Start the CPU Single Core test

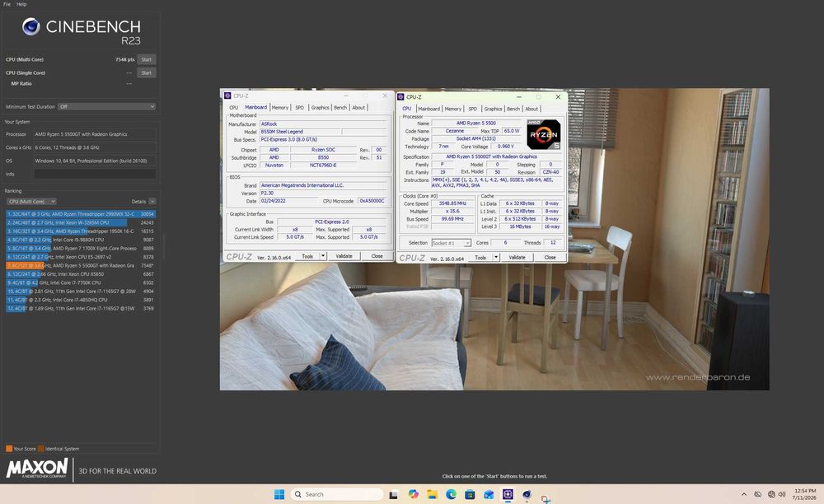(147, 73)
